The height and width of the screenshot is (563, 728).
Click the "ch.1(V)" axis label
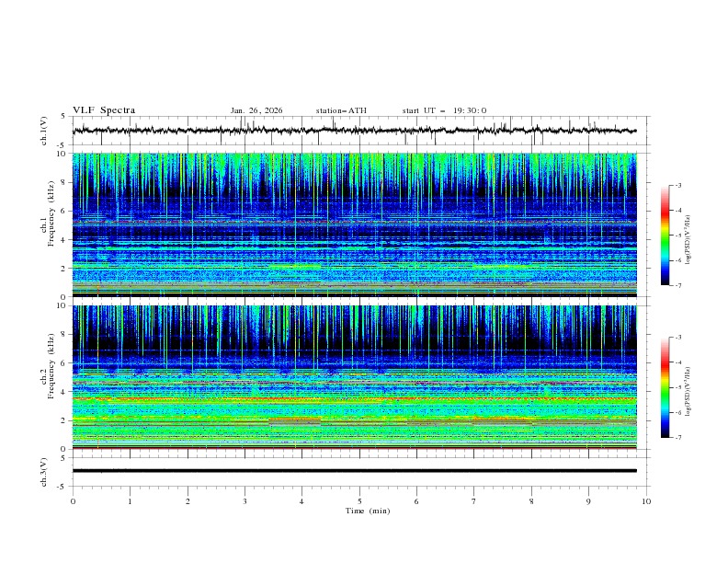pyautogui.click(x=44, y=131)
